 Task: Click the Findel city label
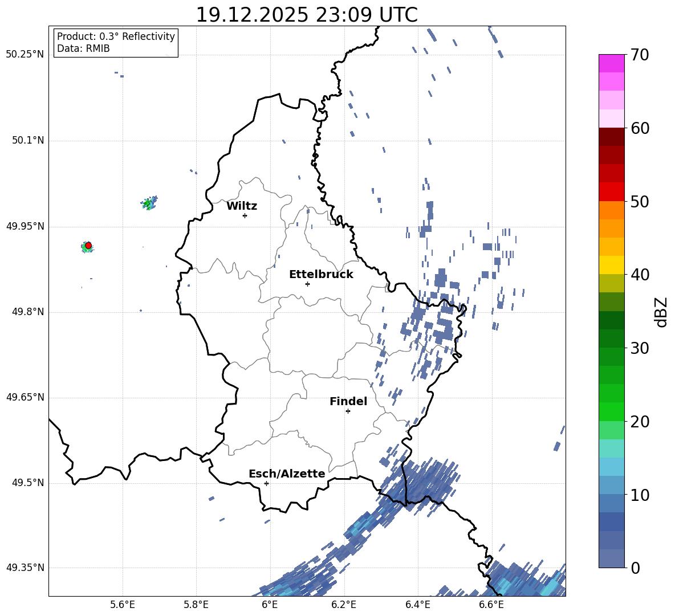pyautogui.click(x=348, y=401)
